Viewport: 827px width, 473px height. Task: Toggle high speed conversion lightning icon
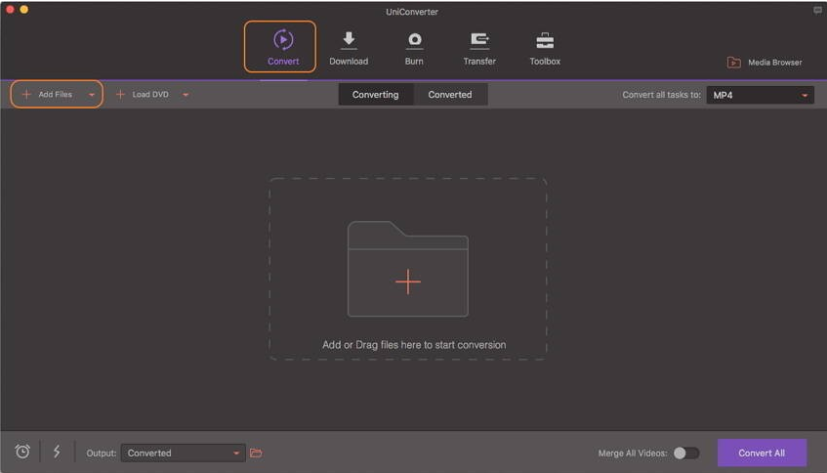point(56,451)
